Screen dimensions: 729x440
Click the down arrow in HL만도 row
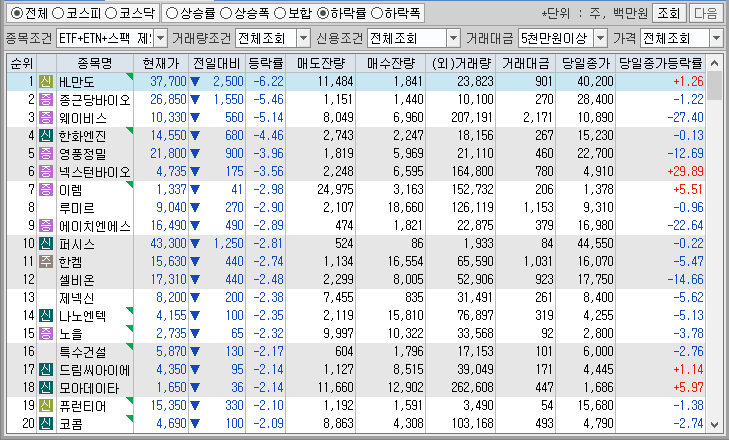pos(195,82)
